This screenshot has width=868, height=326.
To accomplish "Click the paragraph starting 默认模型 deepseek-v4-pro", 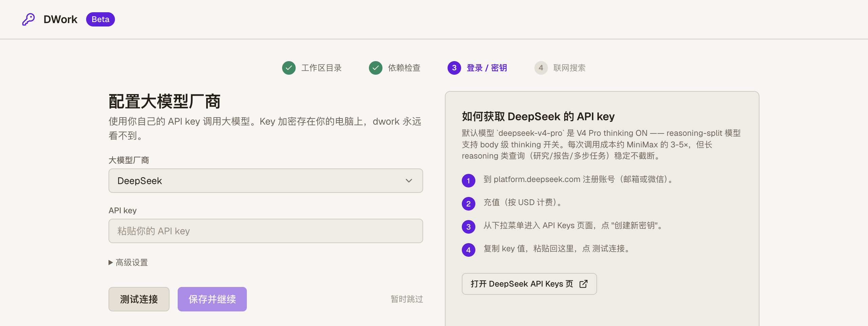I will [601, 144].
